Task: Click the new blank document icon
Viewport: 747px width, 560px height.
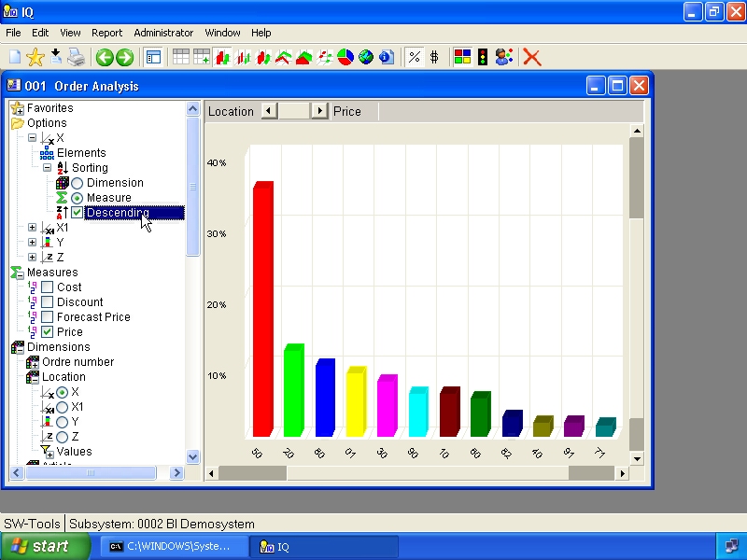Action: (15, 57)
